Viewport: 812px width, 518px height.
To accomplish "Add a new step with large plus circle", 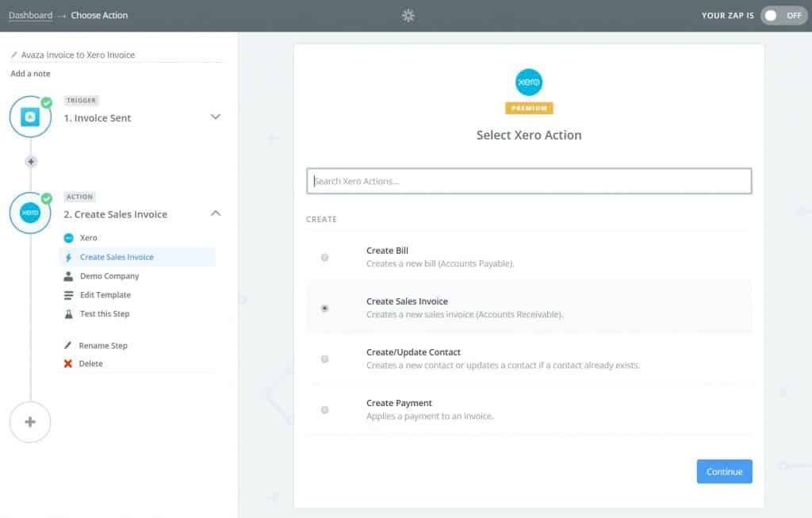I will click(30, 422).
